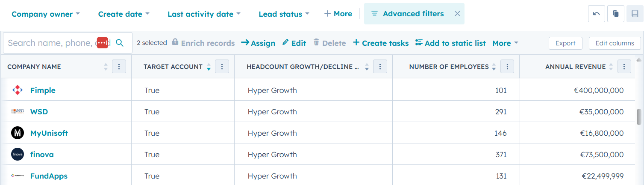Viewport: 644px width, 185px height.
Task: Click the Fimple company logo
Action: click(x=18, y=90)
